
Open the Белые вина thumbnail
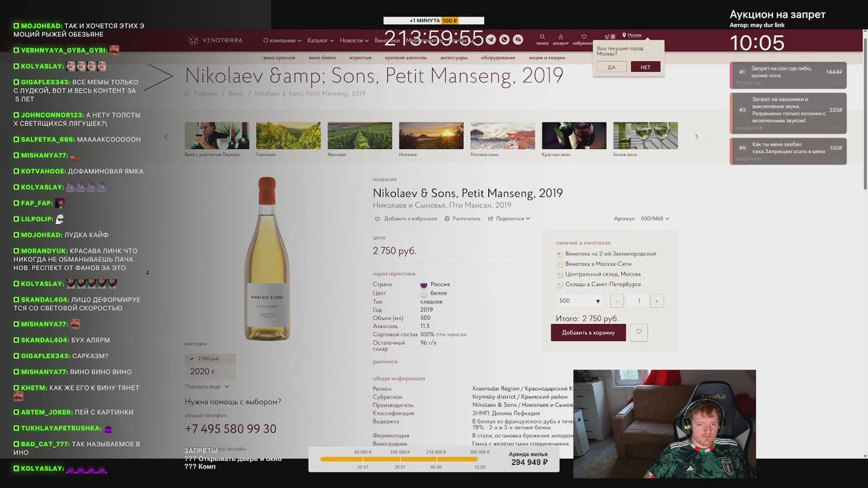[646, 136]
